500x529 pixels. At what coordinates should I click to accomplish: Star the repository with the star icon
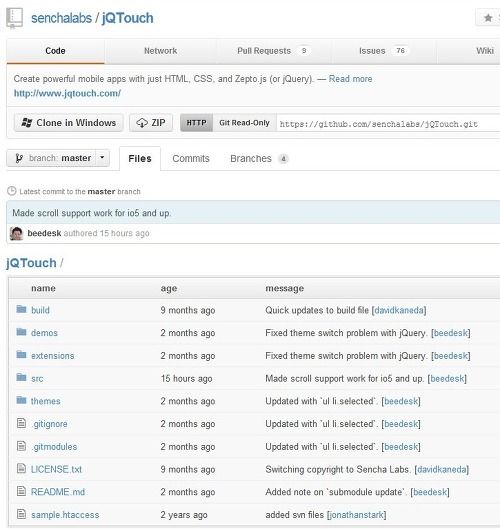[x=488, y=18]
